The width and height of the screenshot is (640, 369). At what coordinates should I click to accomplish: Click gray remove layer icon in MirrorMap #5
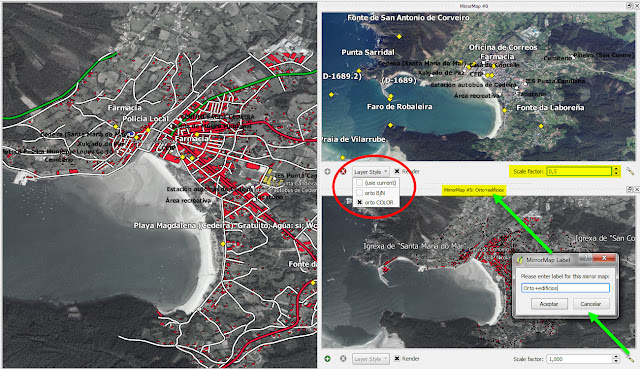pos(343,358)
